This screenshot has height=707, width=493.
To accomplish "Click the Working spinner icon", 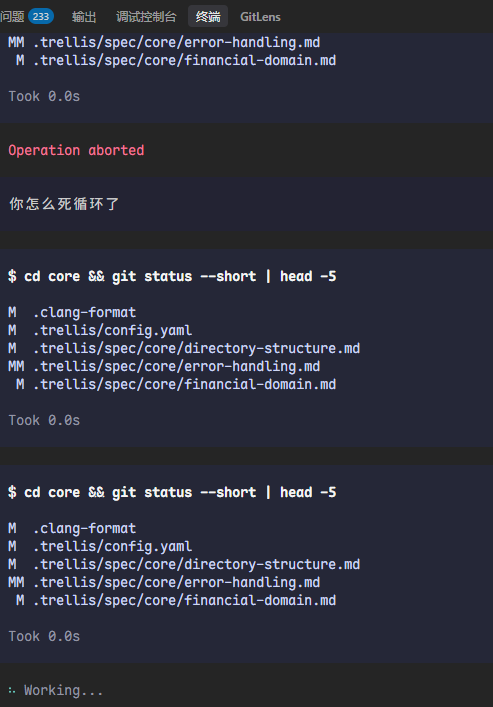I will (x=12, y=690).
